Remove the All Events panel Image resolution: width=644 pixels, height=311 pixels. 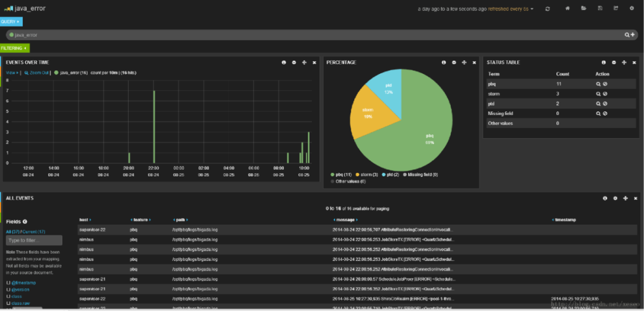[x=636, y=198]
